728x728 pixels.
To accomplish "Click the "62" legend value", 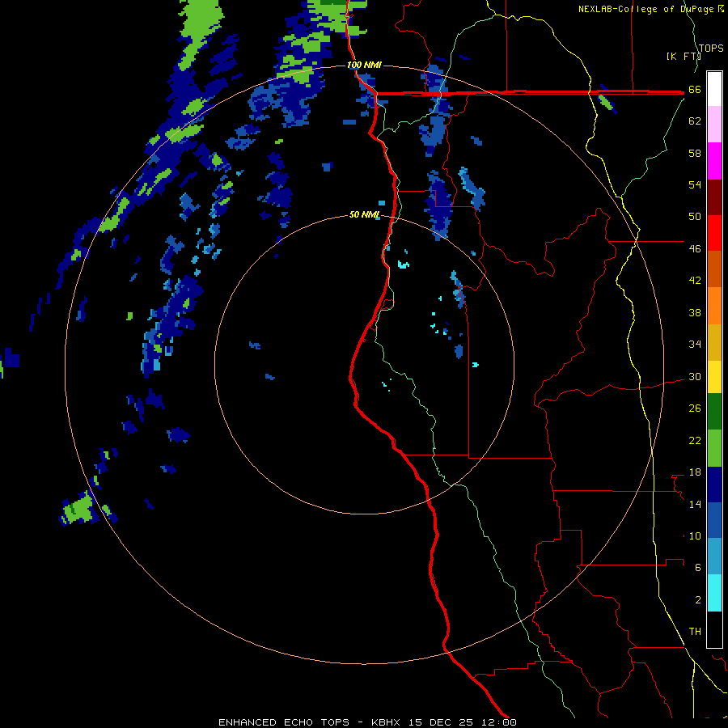I will point(695,121).
